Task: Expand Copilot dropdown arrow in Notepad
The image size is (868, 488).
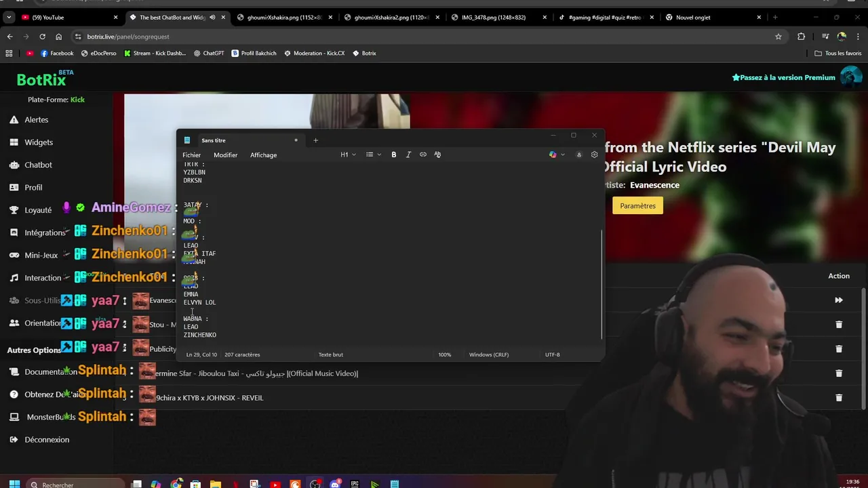Action: (x=563, y=155)
